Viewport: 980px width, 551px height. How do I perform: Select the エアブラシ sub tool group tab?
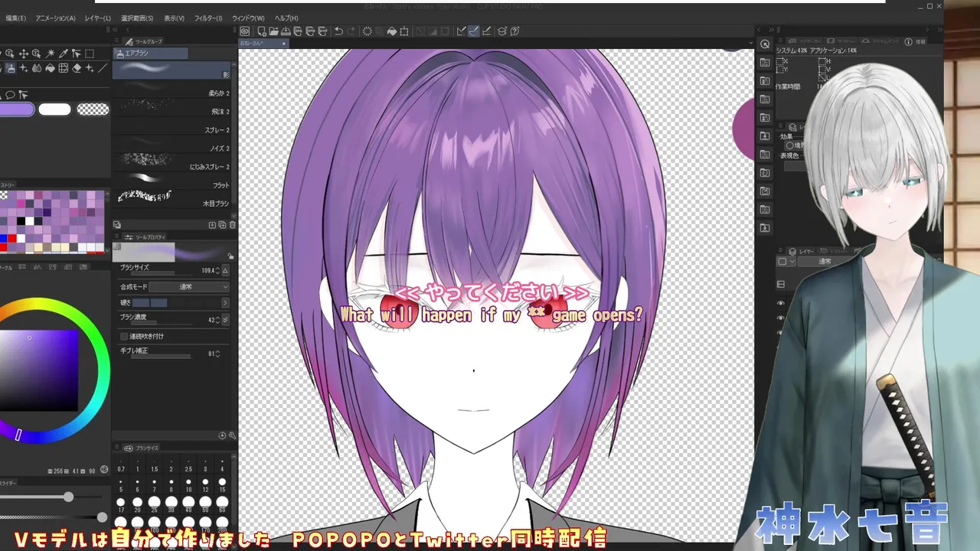coord(151,54)
